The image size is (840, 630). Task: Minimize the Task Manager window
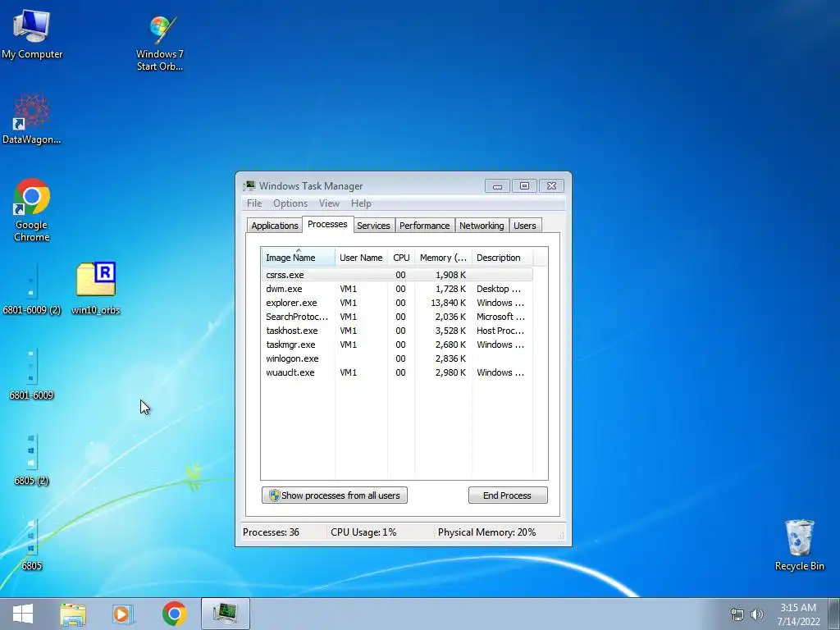497,186
